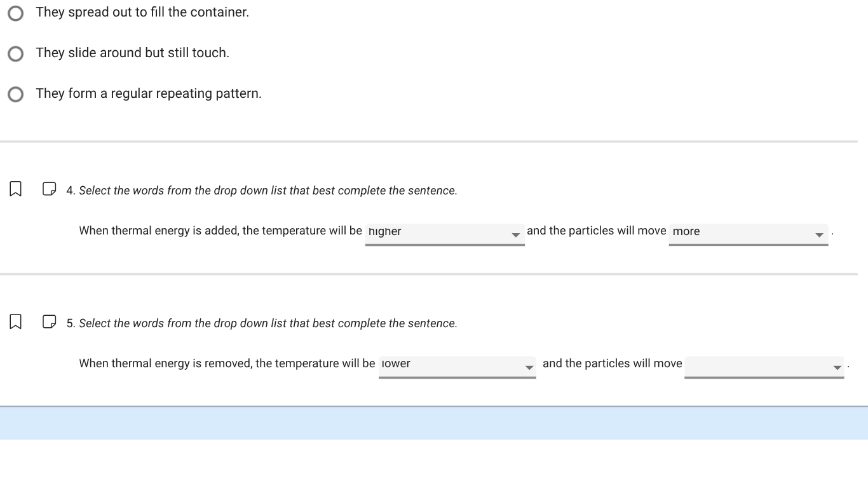This screenshot has width=868, height=488.
Task: Click the arrow on the 'lower' dropdown
Action: click(x=529, y=368)
